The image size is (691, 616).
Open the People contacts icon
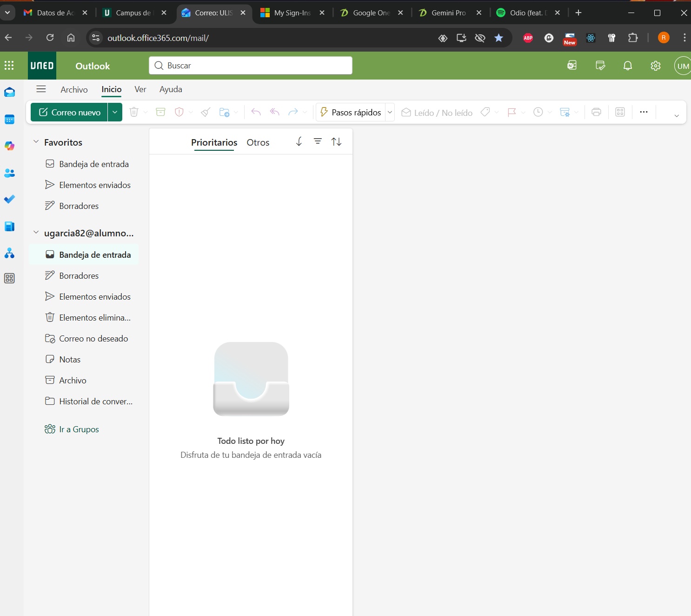coord(9,173)
